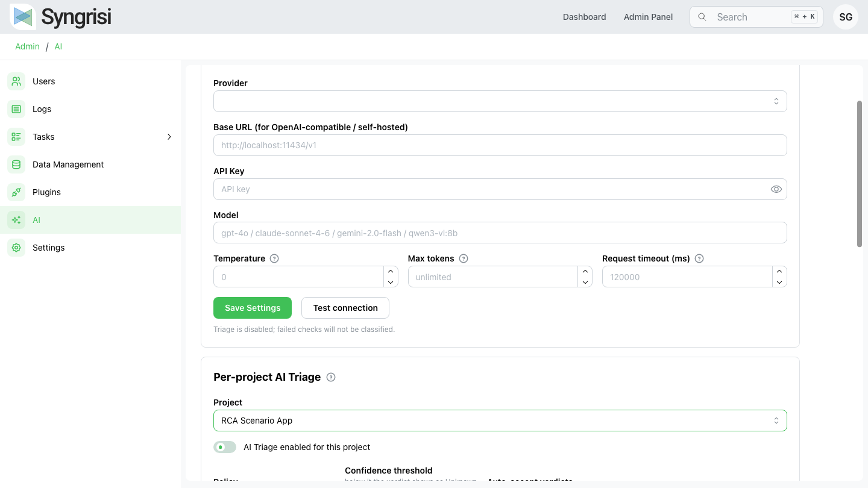Open the Project dropdown showing RCA Scenario App
Viewport: 868px width, 488px height.
(500, 421)
